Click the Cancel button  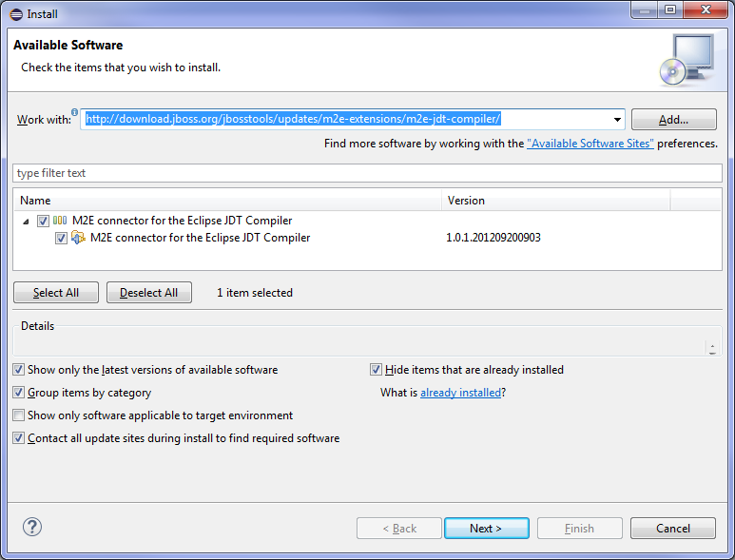pos(672,528)
